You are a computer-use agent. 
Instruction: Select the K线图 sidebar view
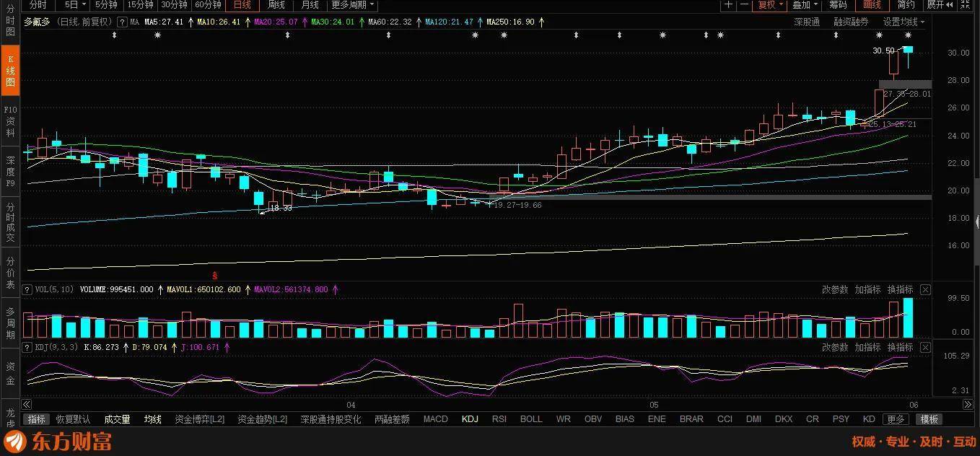point(10,72)
